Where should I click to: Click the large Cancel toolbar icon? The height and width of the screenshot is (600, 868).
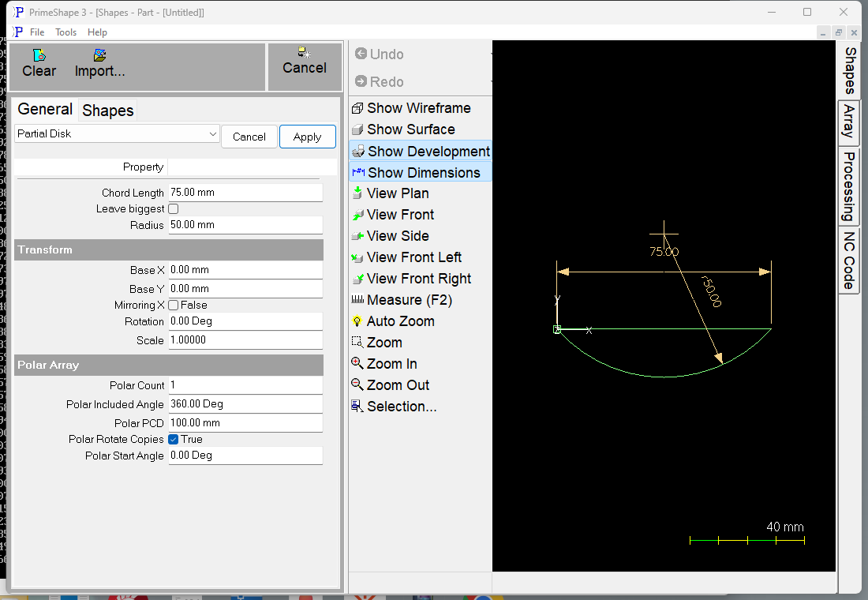point(305,61)
